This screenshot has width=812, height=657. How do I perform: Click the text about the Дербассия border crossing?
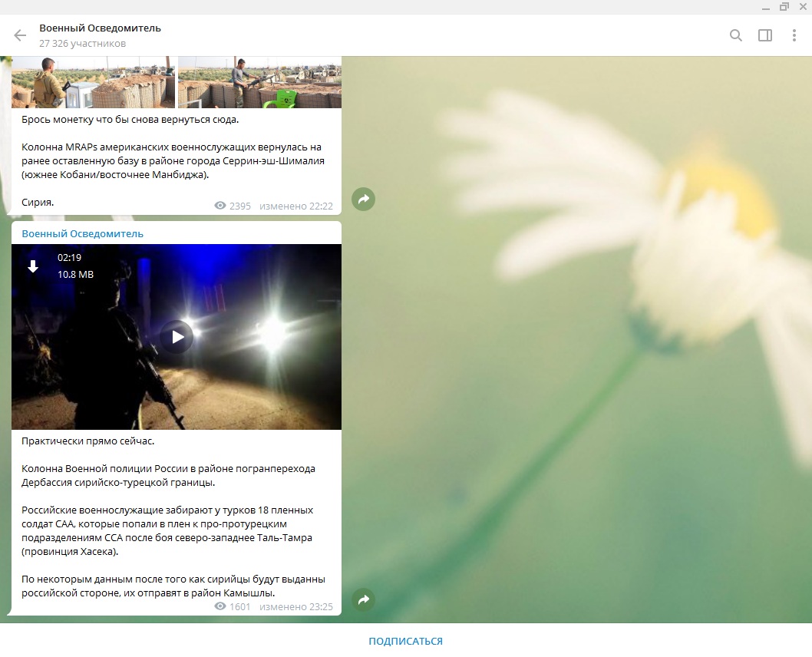(168, 475)
